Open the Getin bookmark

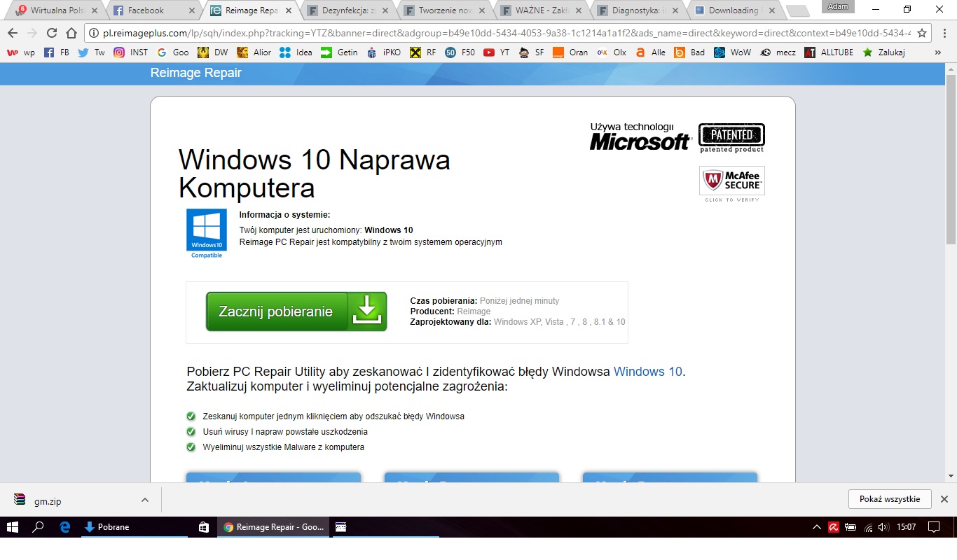tap(339, 52)
